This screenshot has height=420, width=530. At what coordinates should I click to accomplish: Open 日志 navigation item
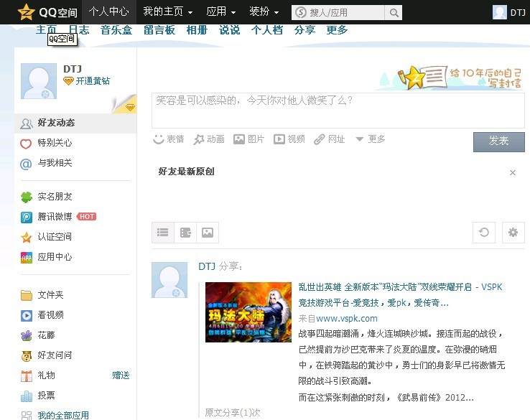pyautogui.click(x=79, y=30)
